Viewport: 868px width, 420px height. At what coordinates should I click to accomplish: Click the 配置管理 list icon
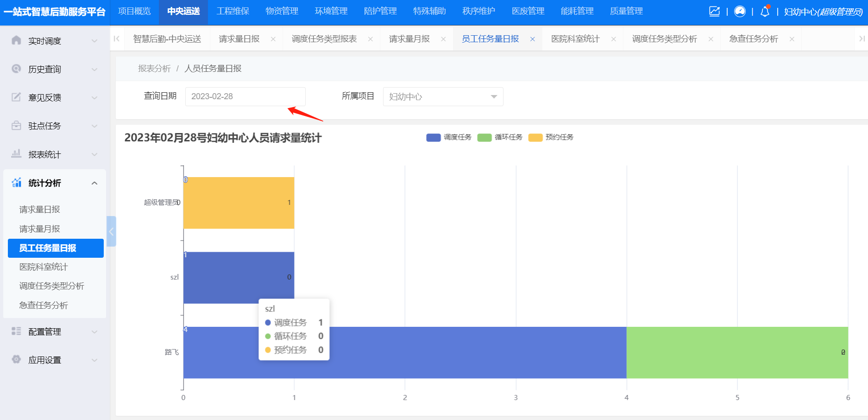[x=16, y=331]
